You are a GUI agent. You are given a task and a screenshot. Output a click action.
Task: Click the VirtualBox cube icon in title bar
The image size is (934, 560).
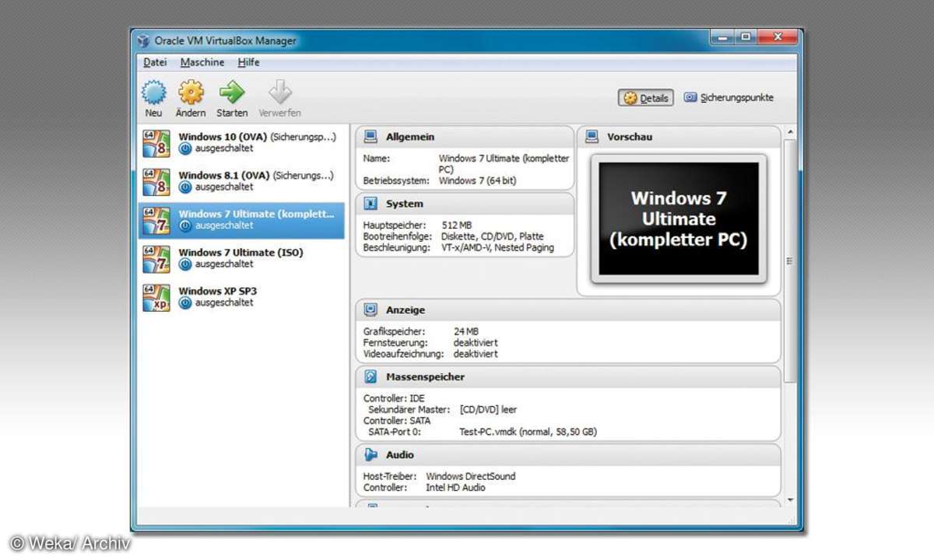(143, 40)
